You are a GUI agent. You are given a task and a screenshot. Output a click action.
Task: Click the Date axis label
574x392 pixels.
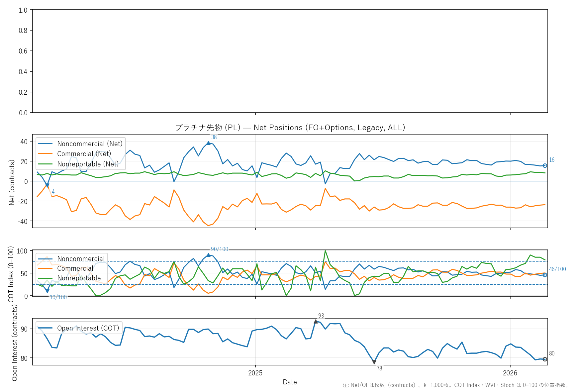(290, 382)
